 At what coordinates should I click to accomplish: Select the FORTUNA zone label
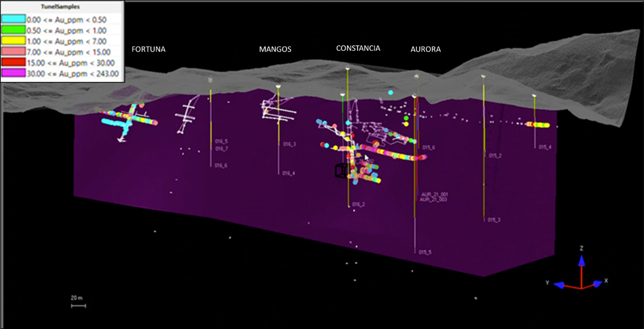click(148, 49)
